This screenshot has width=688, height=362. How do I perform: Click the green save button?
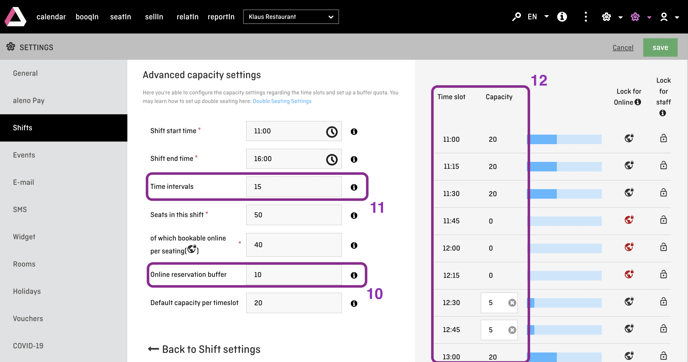coord(660,47)
